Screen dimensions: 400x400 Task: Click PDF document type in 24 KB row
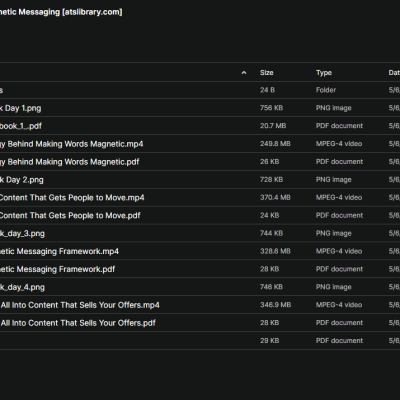point(339,216)
